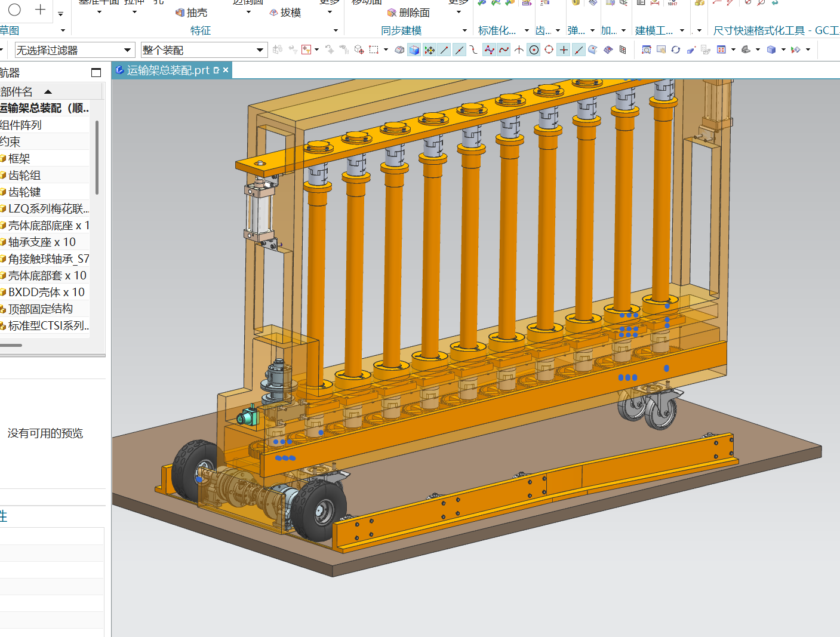Open the rectangle selection method tool
The height and width of the screenshot is (637, 840).
pyautogui.click(x=374, y=50)
